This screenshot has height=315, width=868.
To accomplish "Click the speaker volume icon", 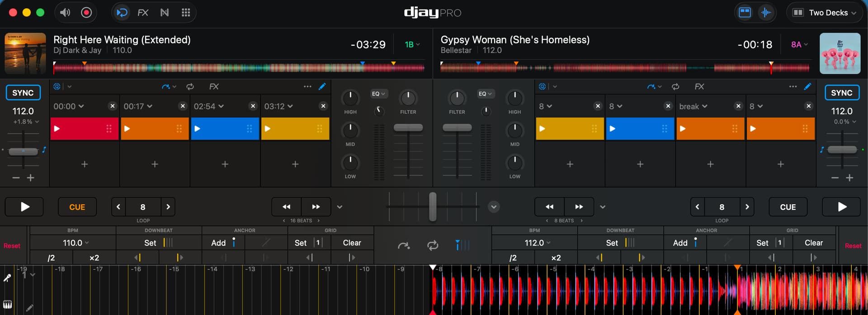I will (x=65, y=13).
